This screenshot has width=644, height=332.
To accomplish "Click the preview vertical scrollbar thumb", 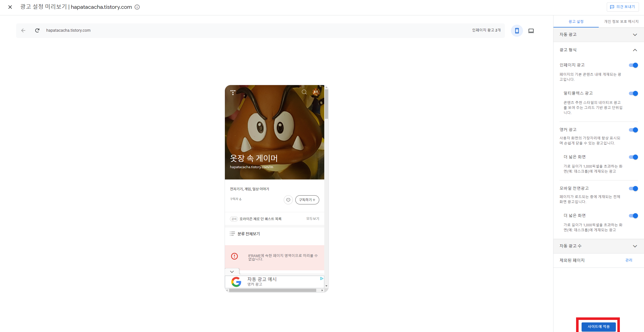I will tap(326, 104).
